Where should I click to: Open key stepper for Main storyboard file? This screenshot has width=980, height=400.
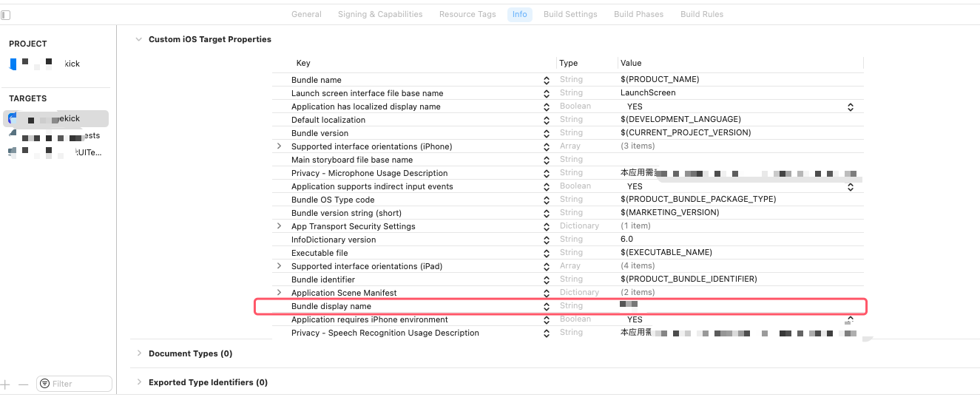click(547, 160)
